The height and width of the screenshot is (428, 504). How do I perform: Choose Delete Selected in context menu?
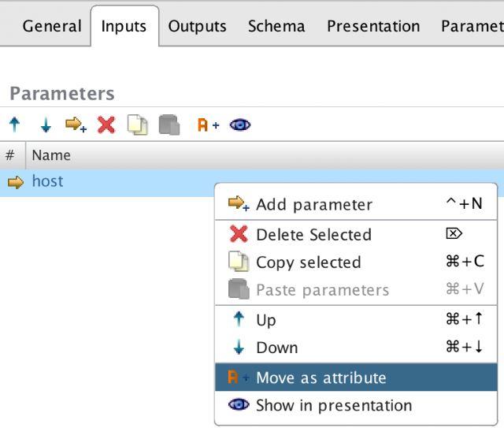313,234
